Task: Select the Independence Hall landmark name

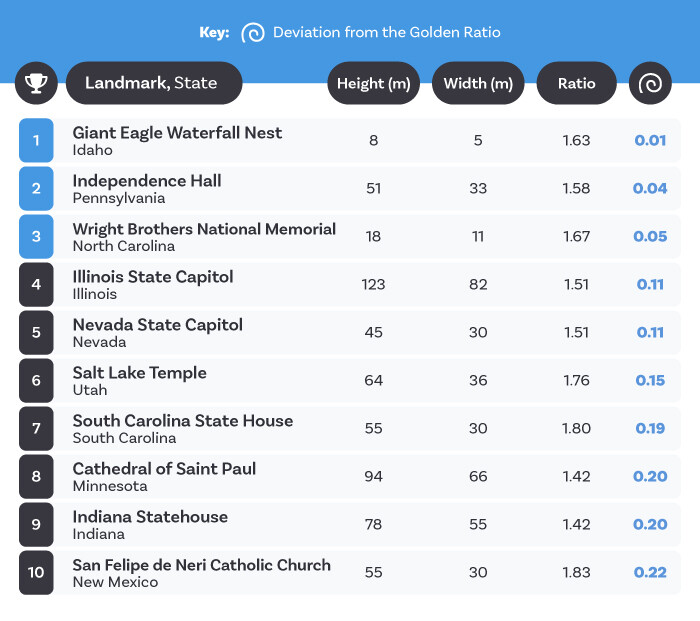Action: coord(147,181)
